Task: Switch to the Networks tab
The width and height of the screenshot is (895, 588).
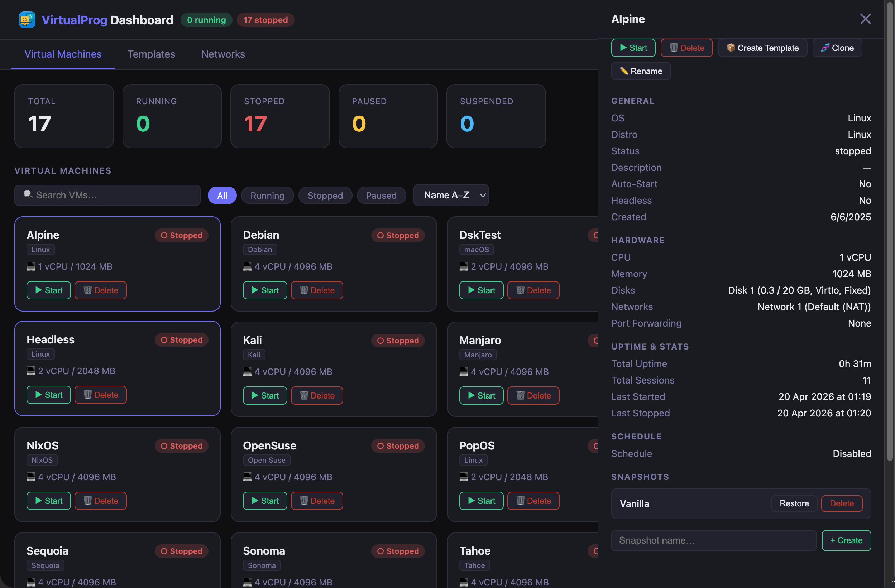Action: 222,54
